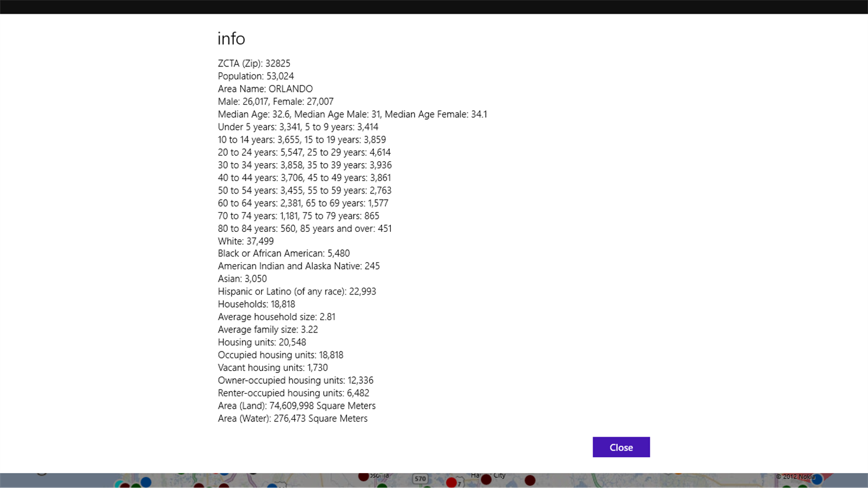Image resolution: width=868 pixels, height=488 pixels.
Task: Click the blue marker near the Nokia copyright
Action: [817, 479]
